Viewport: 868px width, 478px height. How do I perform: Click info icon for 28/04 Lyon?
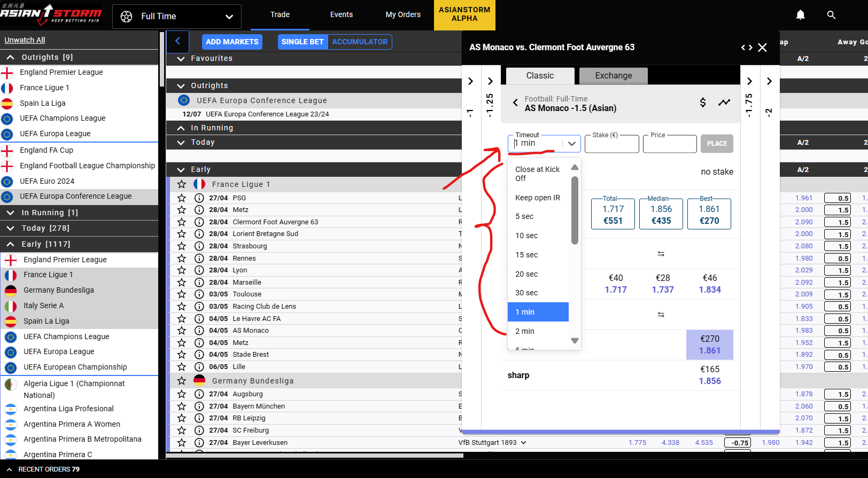(x=199, y=270)
